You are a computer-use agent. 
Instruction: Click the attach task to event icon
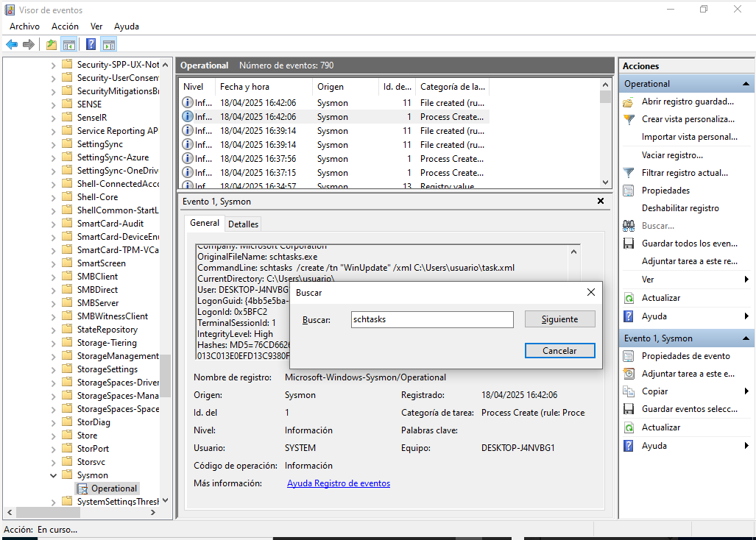click(x=629, y=374)
